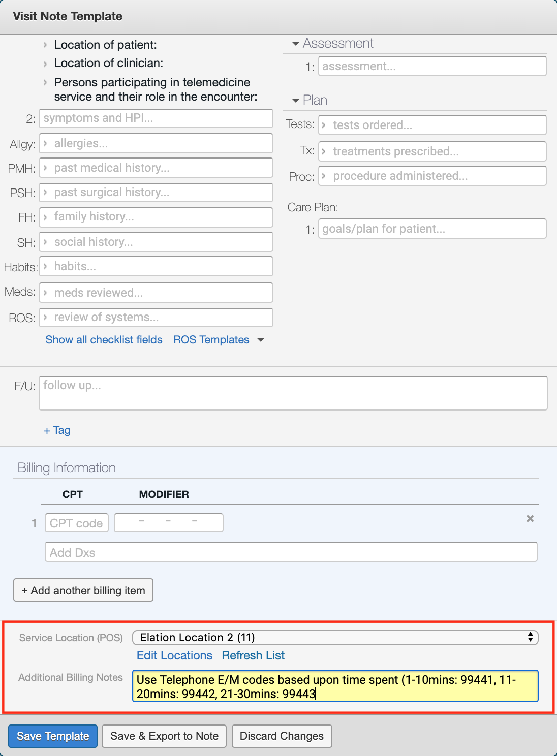Viewport: 557px width, 756px height.
Task: Collapse the Assessment section
Action: tap(295, 43)
